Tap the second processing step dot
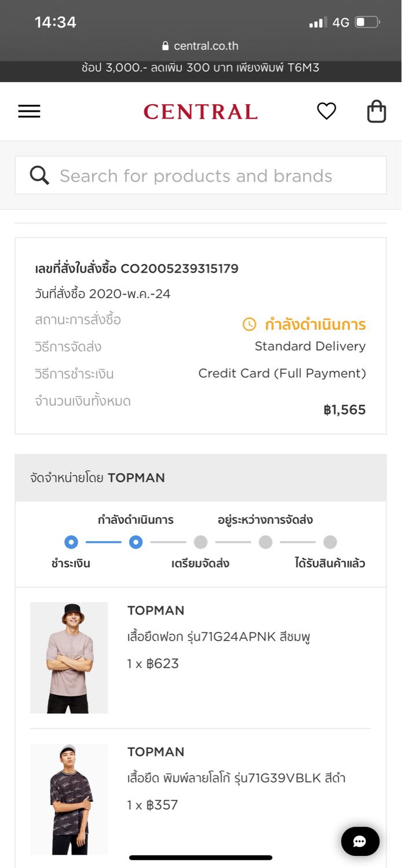The height and width of the screenshot is (868, 402). point(136,542)
